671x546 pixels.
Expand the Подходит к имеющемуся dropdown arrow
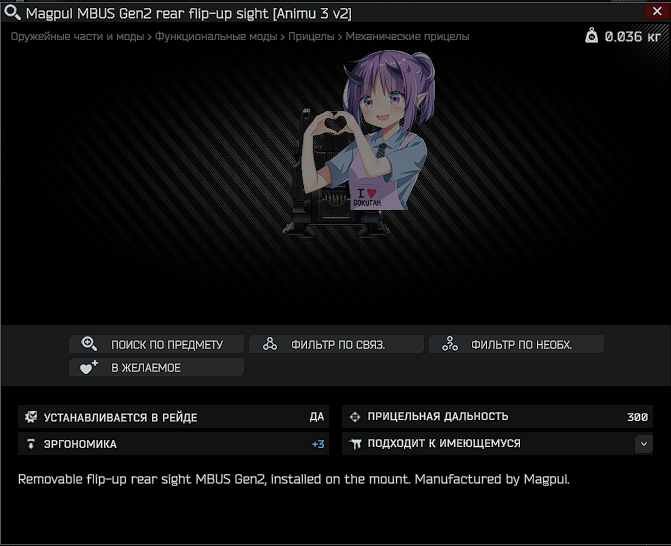[644, 444]
